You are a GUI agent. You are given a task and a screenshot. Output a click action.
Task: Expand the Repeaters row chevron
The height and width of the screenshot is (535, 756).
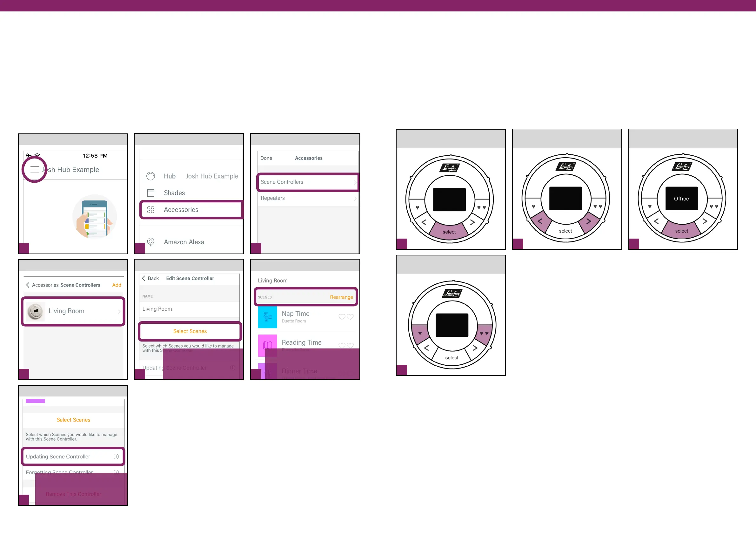(355, 198)
